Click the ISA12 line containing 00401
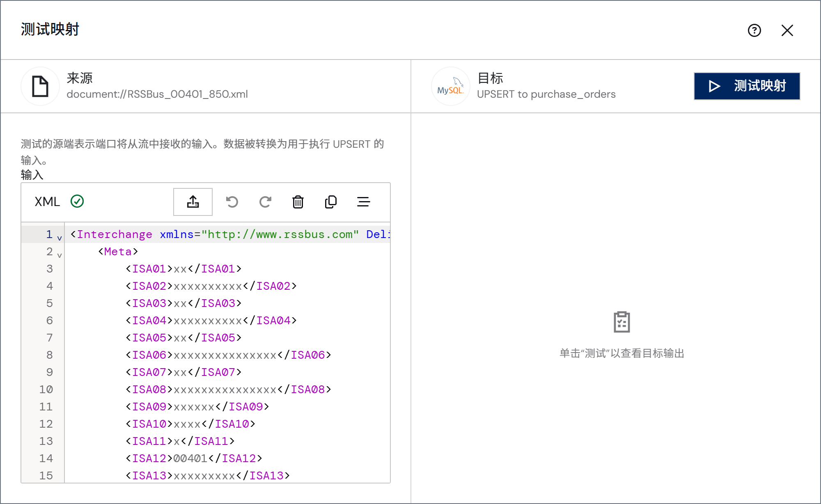The image size is (821, 504). 194,458
